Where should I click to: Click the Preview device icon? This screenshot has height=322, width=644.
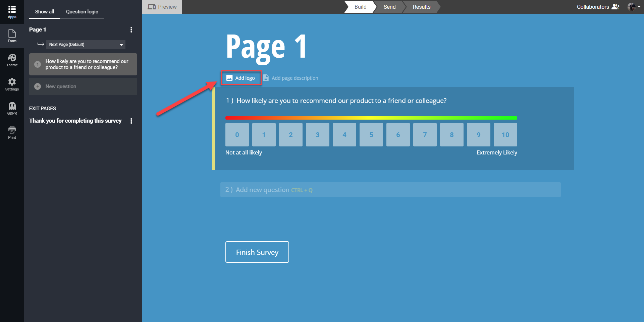point(152,7)
